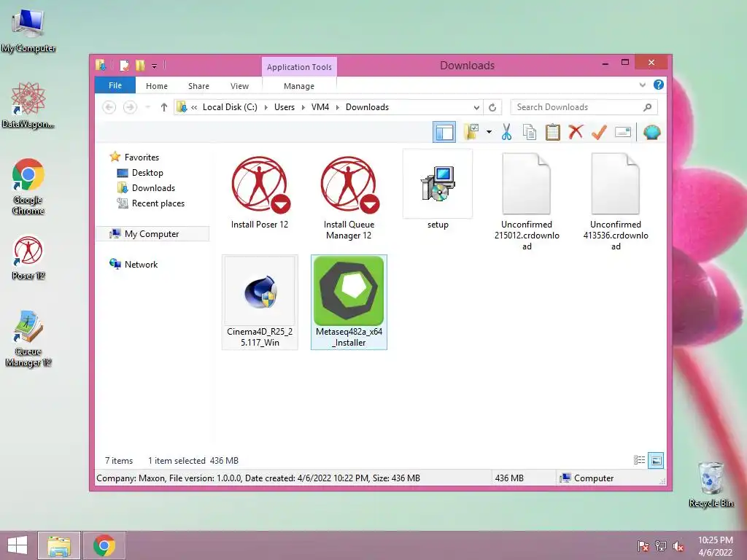This screenshot has height=560, width=747.
Task: Select Unconfirmed 215012.crdownload file
Action: click(527, 201)
